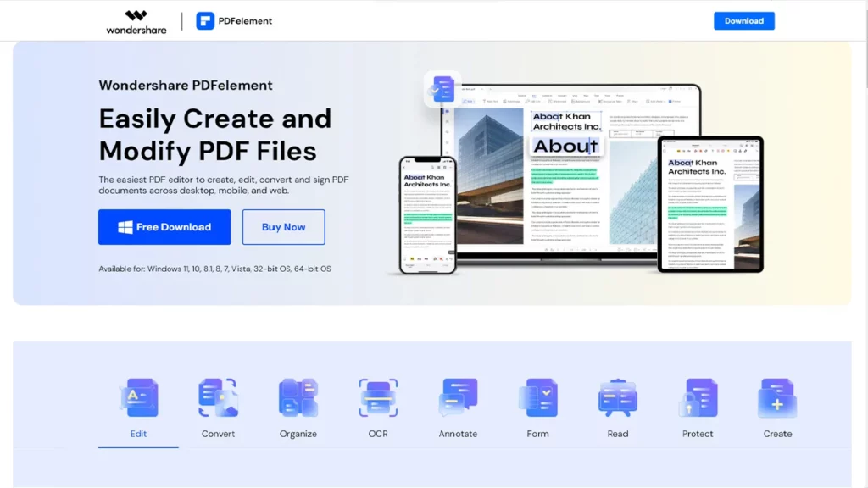Open the Wondershare logo link
The image size is (868, 488).
click(136, 21)
